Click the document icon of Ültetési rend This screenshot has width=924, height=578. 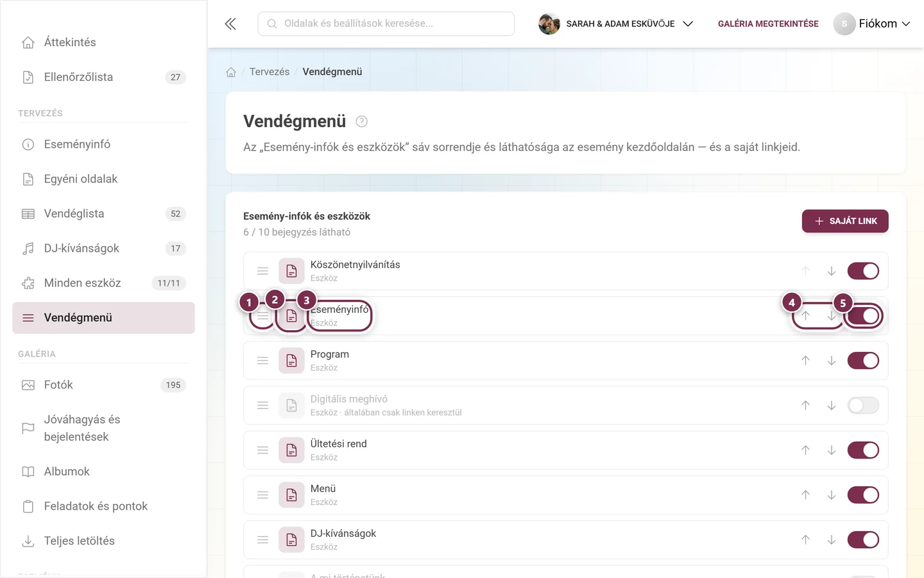tap(291, 450)
